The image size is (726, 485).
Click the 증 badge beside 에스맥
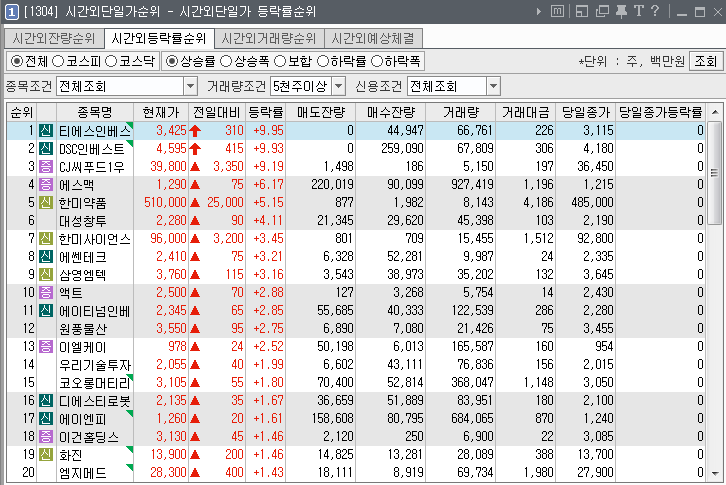(x=45, y=185)
